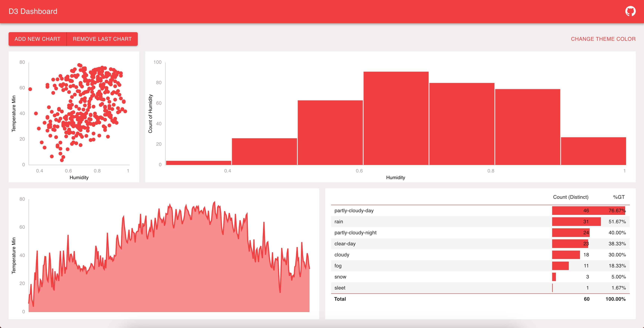Click Change Theme Color link
Screen dimensions: 644x328
[603, 39]
